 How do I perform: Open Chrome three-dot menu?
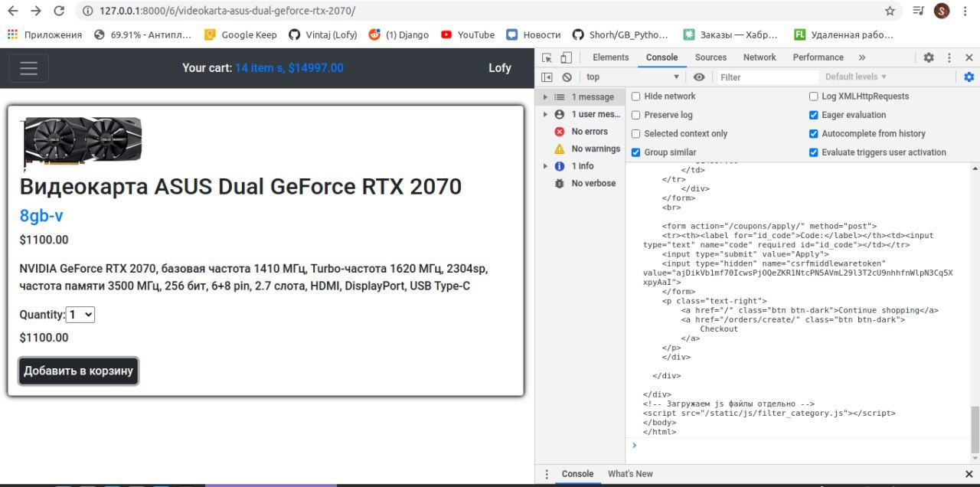(x=966, y=11)
